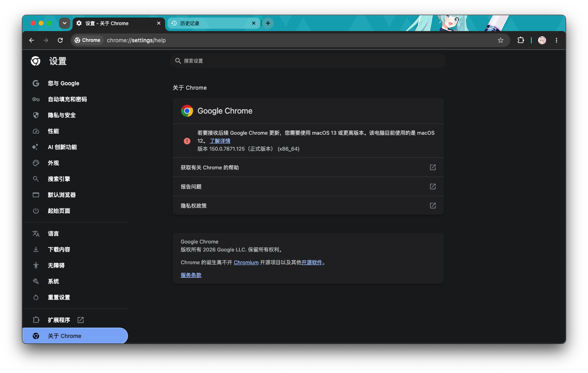
Task: Open 隐私权政策 external link icon
Action: click(x=433, y=206)
